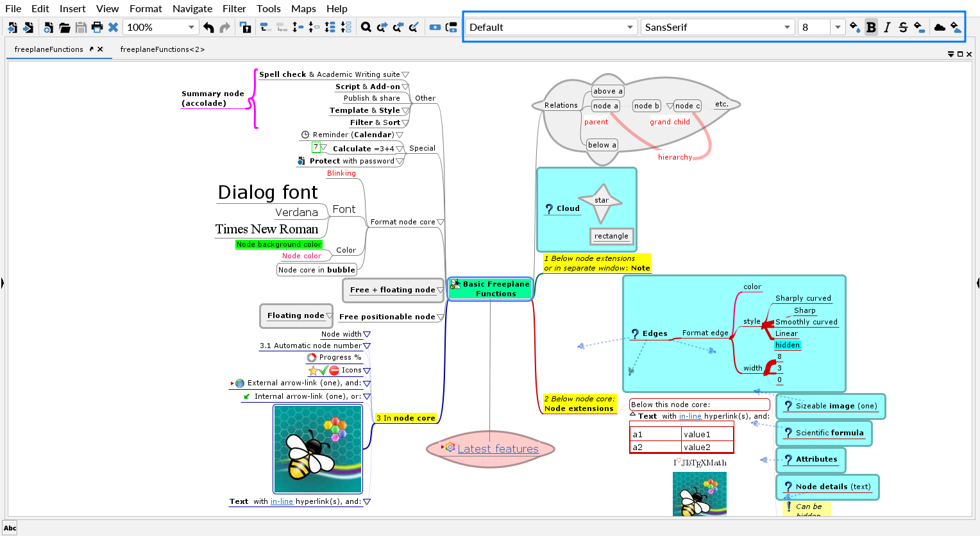Viewport: 980px width, 536px height.
Task: Click the Latest features link
Action: [498, 449]
